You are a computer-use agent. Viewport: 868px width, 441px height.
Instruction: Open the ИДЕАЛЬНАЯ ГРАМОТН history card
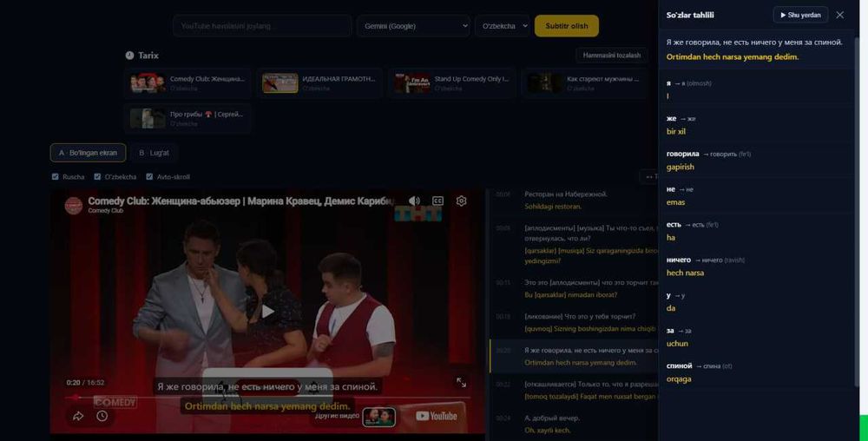coord(320,83)
